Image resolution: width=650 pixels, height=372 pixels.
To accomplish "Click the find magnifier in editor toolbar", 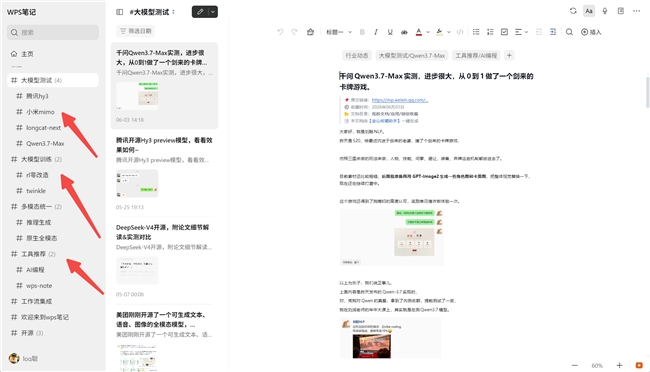I will tap(569, 32).
